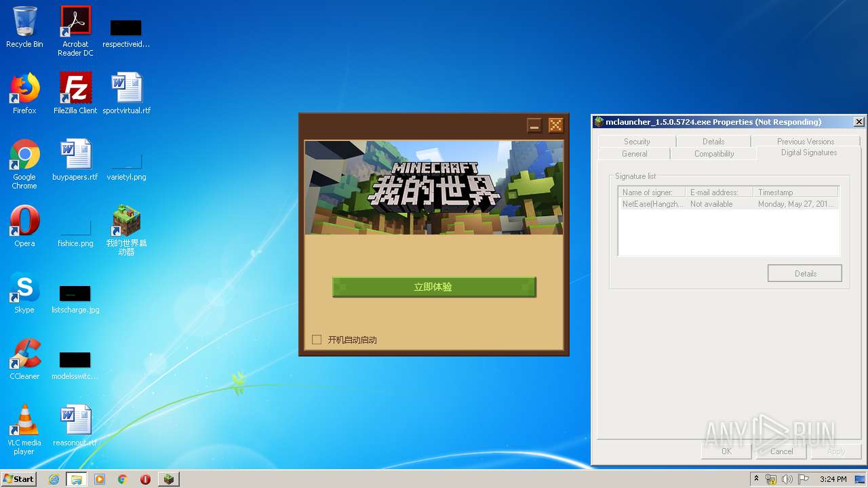
Task: Open Chrome from the taskbar
Action: 123,479
